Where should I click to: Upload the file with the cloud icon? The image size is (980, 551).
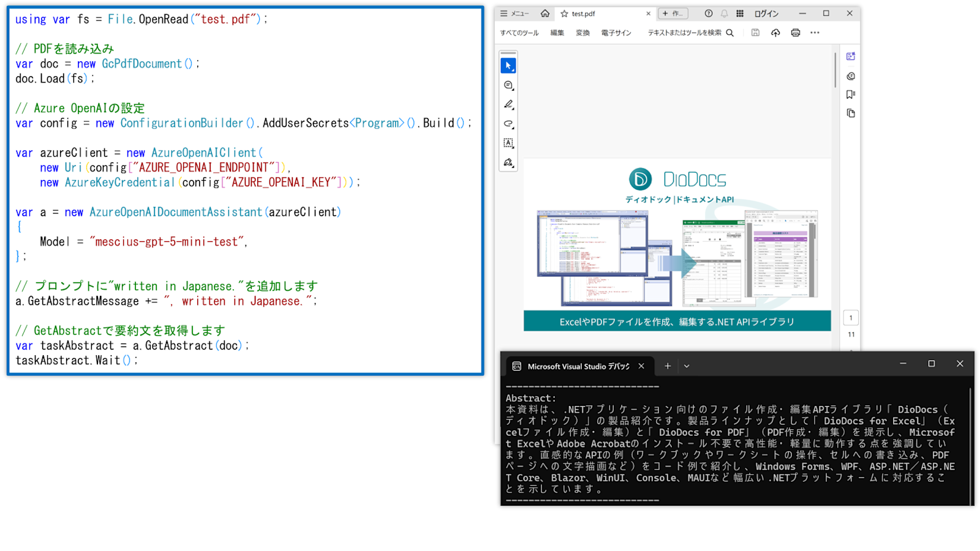pyautogui.click(x=775, y=32)
